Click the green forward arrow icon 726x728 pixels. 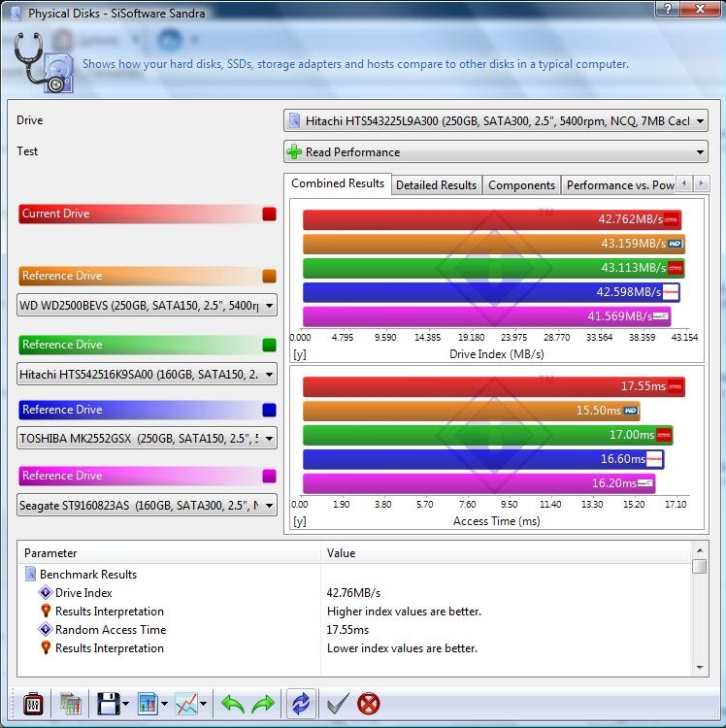(x=263, y=704)
